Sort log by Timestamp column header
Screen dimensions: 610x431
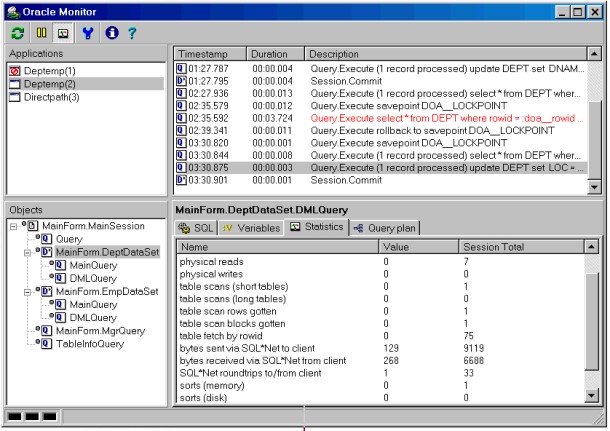(210, 54)
